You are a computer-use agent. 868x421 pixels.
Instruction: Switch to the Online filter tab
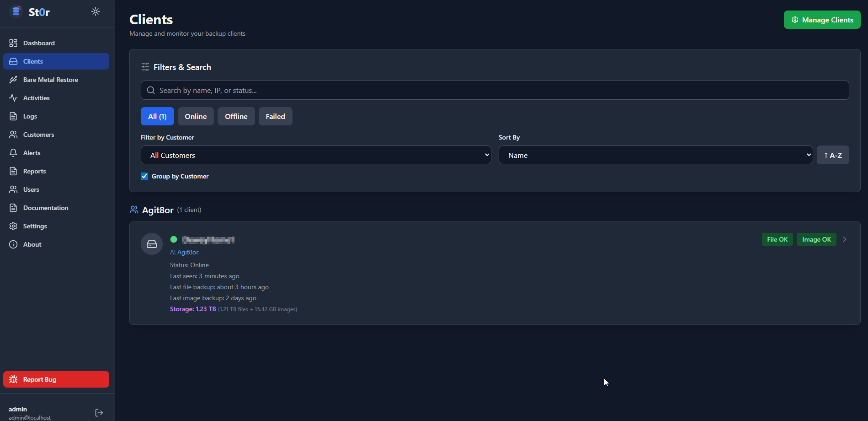tap(196, 116)
